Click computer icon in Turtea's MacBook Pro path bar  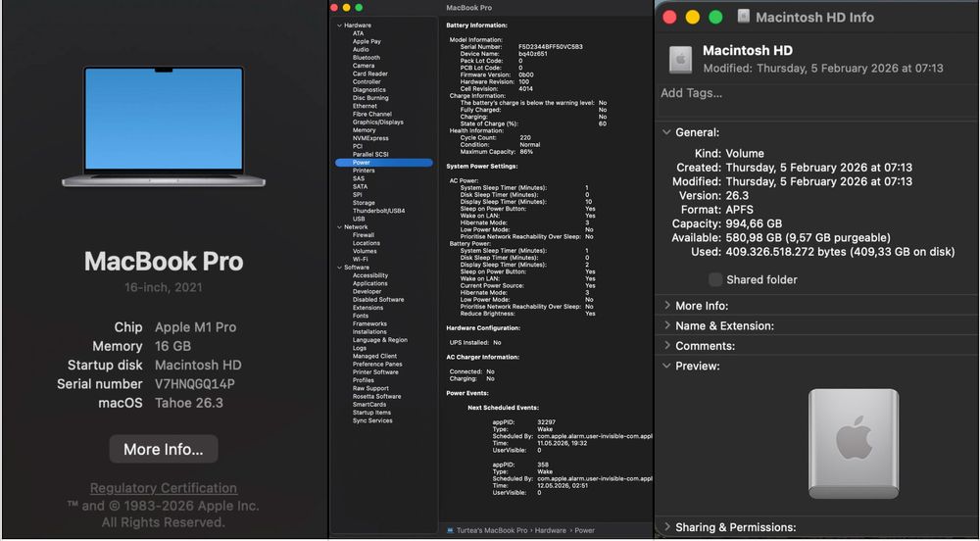450,530
